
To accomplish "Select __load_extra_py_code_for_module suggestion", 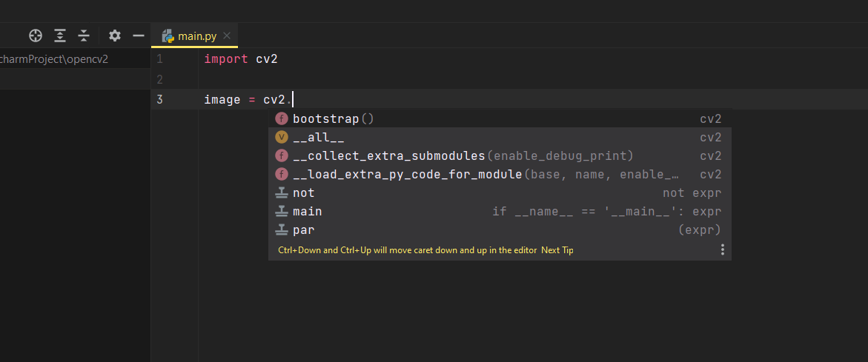I will point(408,174).
